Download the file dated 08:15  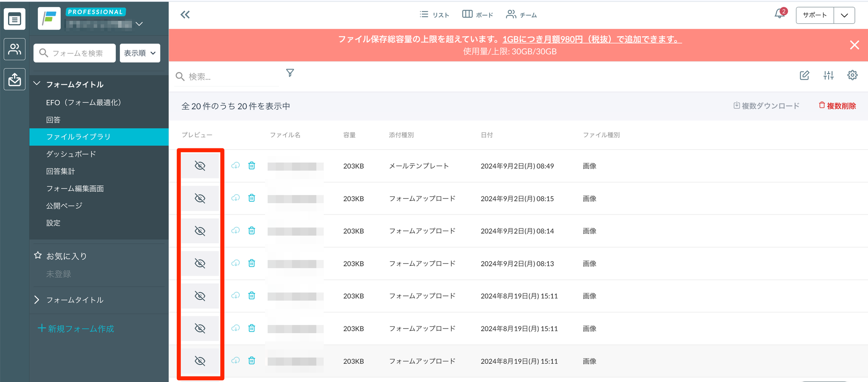[x=236, y=198]
